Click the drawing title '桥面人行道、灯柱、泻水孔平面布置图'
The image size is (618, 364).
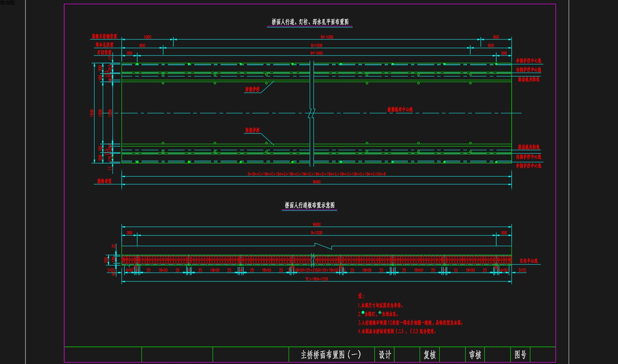310,22
